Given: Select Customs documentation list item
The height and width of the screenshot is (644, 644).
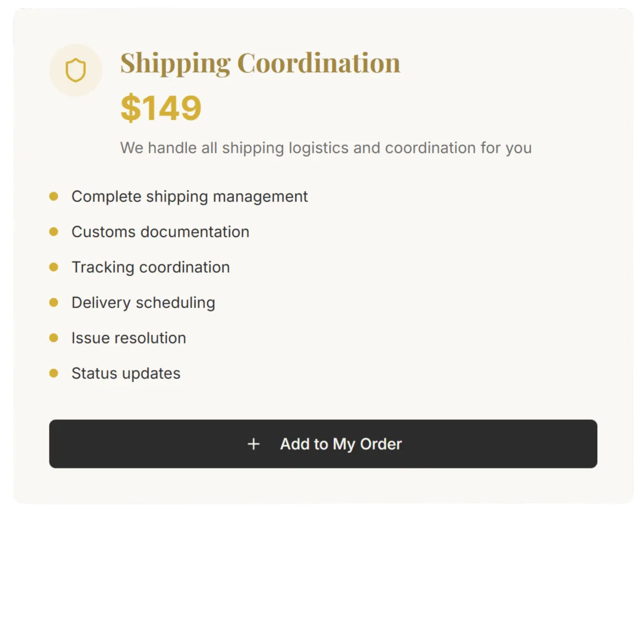Looking at the screenshot, I should coord(160,232).
